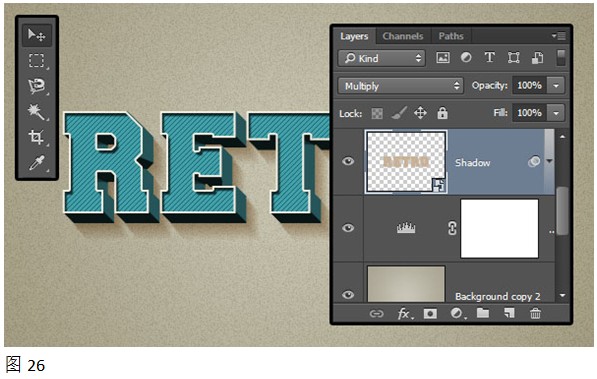The width and height of the screenshot is (597, 379).
Task: Open the Kind filter dropdown
Action: point(382,58)
